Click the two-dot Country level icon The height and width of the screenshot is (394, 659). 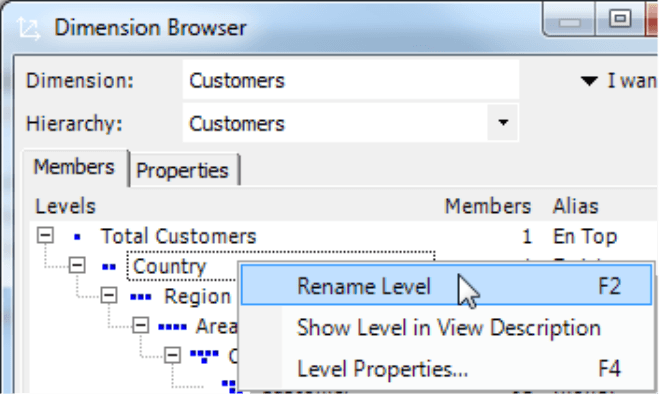109,267
